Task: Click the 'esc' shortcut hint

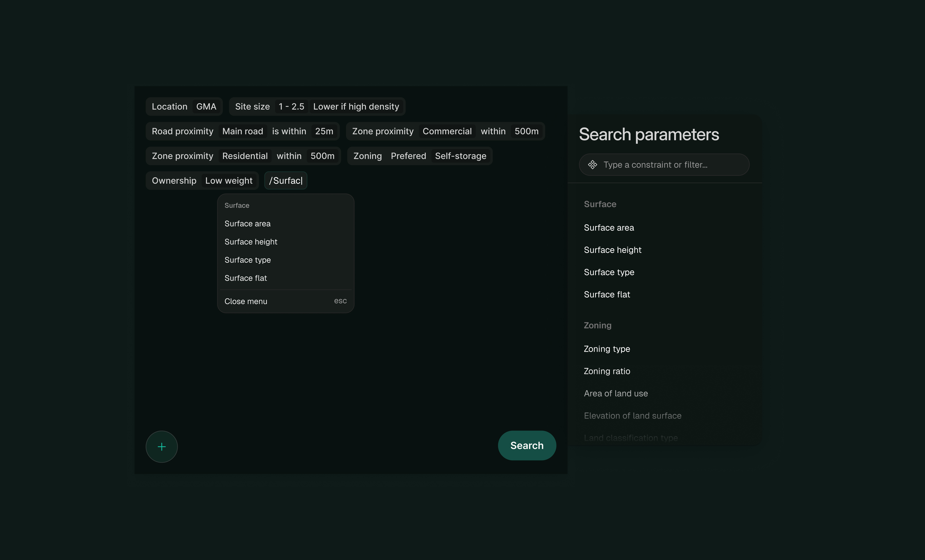Action: [x=340, y=301]
